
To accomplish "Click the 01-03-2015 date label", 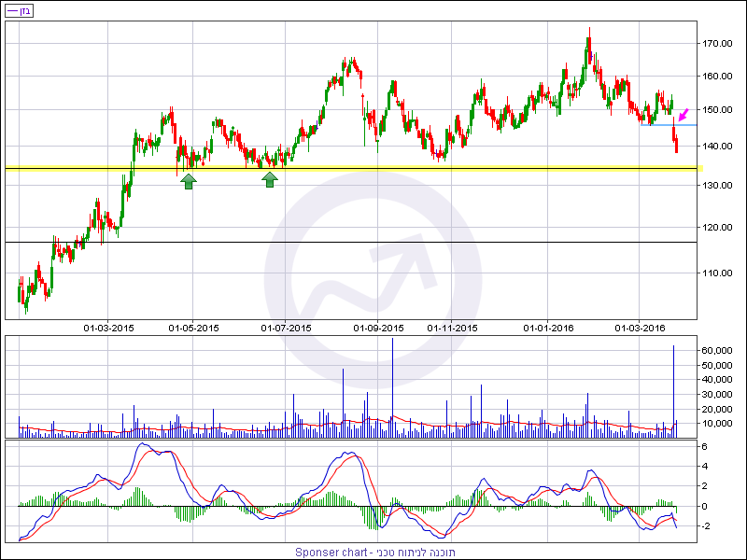I will [109, 329].
